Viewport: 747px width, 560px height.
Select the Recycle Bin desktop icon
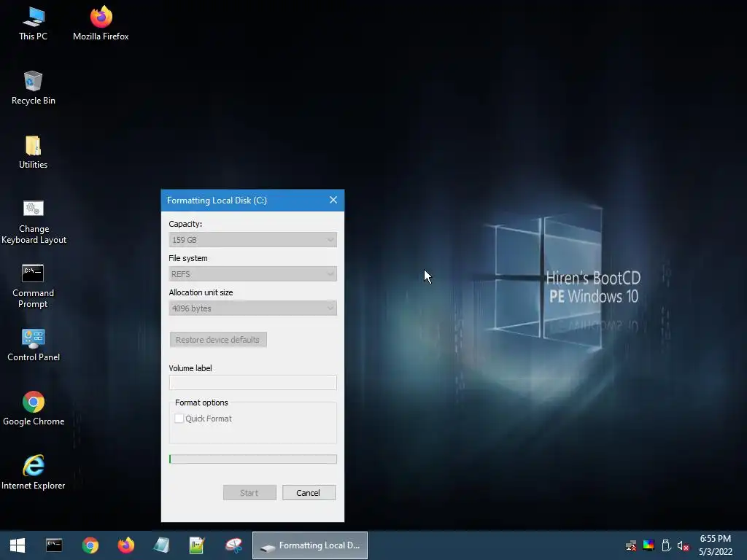(34, 88)
